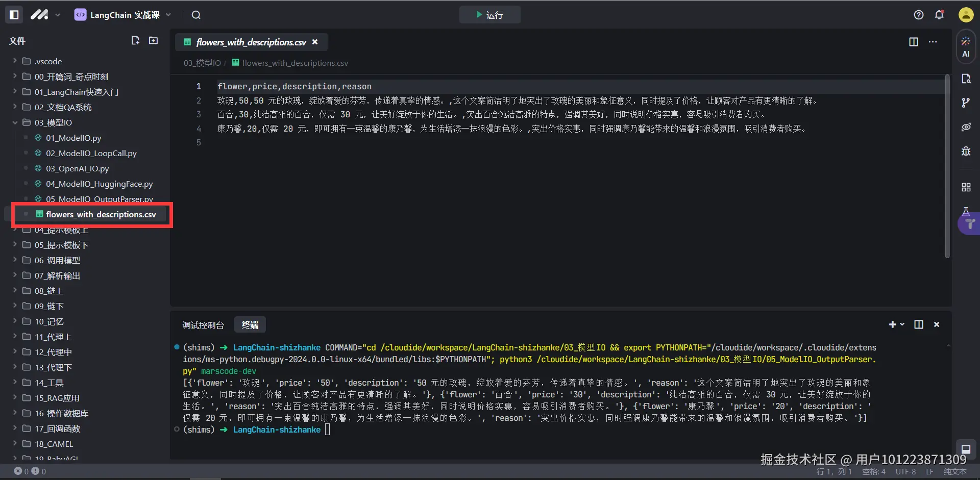Select the test flask icon in sidebar
Image resolution: width=980 pixels, height=480 pixels.
[x=966, y=211]
